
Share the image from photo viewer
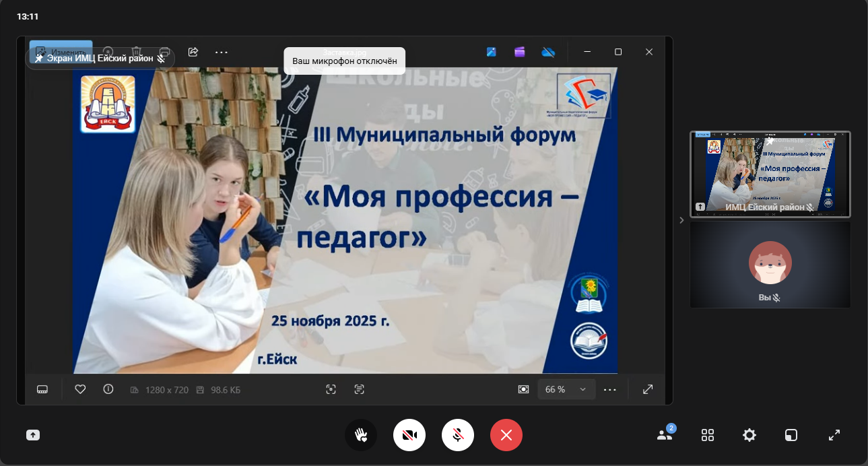tap(193, 52)
